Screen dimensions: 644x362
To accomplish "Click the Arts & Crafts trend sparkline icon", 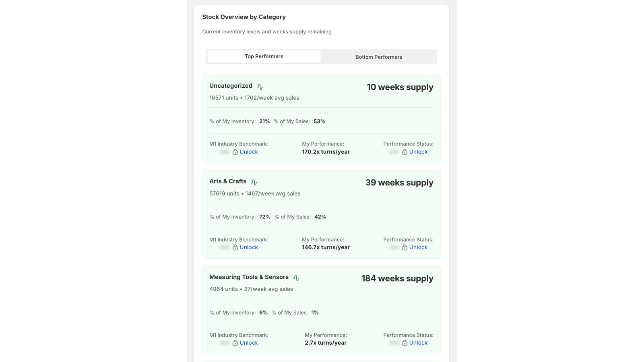I will point(254,182).
